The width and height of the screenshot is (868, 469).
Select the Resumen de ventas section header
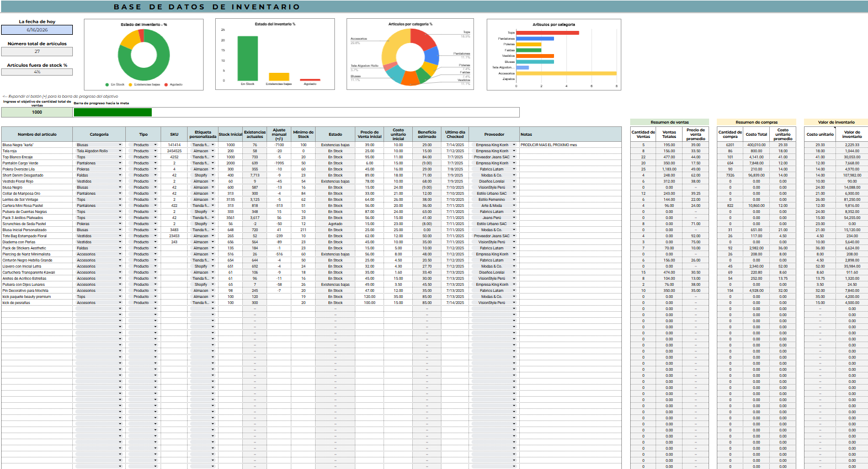pos(669,122)
